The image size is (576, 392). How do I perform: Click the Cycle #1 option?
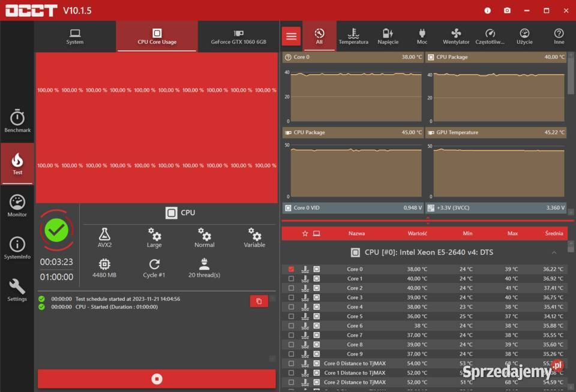pyautogui.click(x=154, y=268)
